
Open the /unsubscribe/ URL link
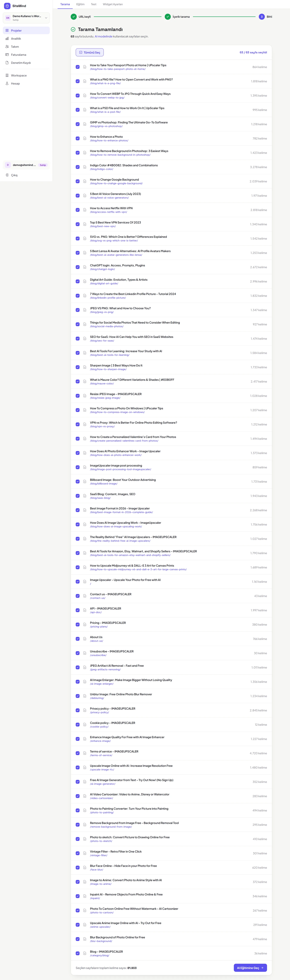coord(98,655)
